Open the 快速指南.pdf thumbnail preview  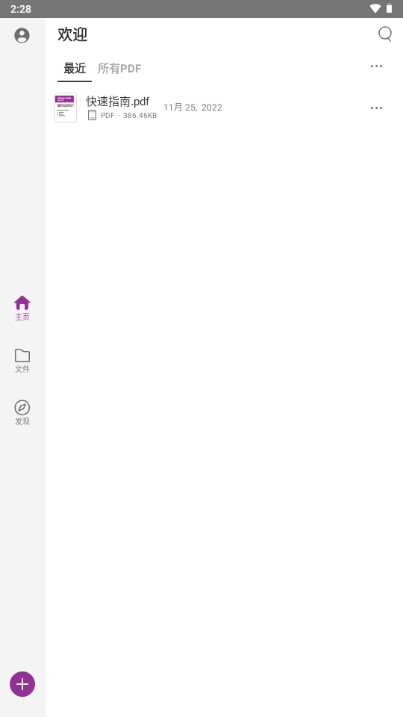(x=65, y=107)
